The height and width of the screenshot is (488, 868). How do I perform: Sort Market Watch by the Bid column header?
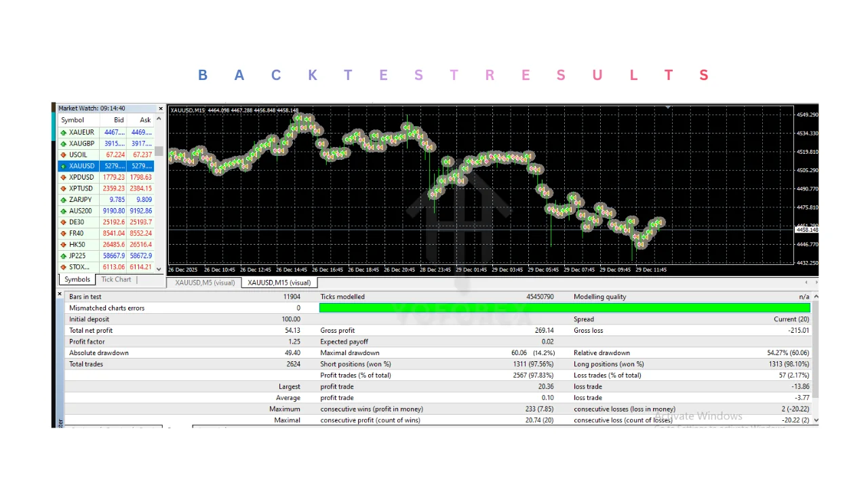point(119,120)
